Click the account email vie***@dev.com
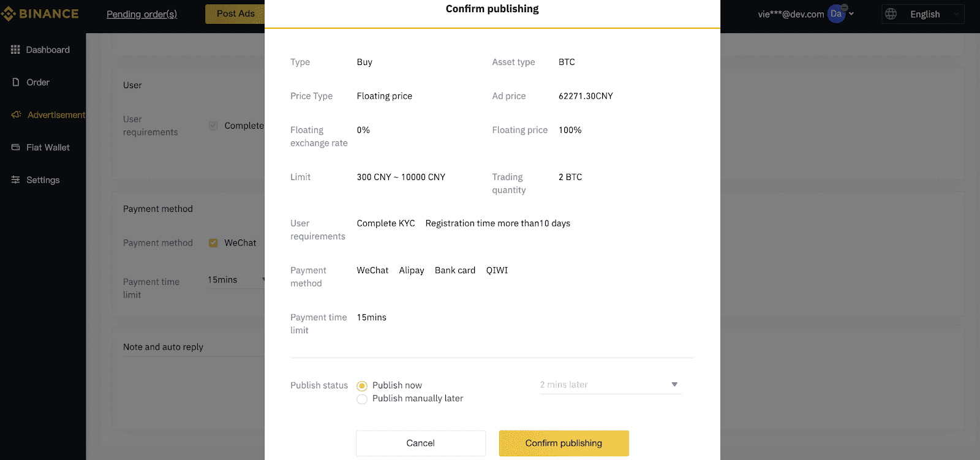The height and width of the screenshot is (460, 980). point(791,14)
